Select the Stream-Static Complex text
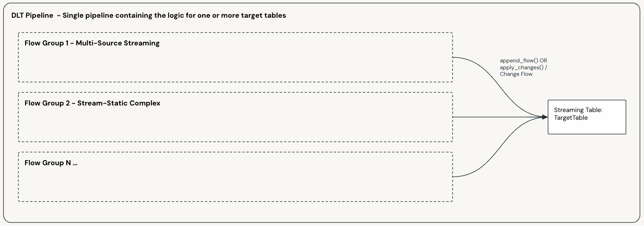The image size is (644, 226). 119,103
